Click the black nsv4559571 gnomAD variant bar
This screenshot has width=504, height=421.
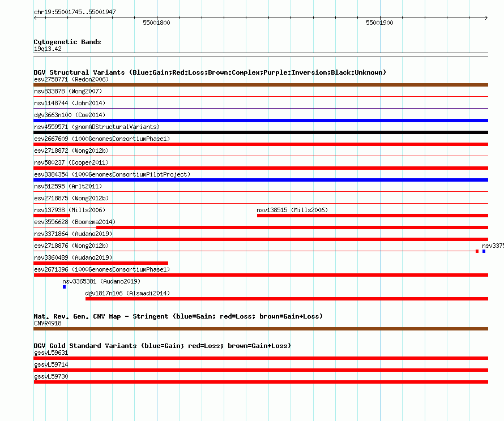click(x=260, y=132)
